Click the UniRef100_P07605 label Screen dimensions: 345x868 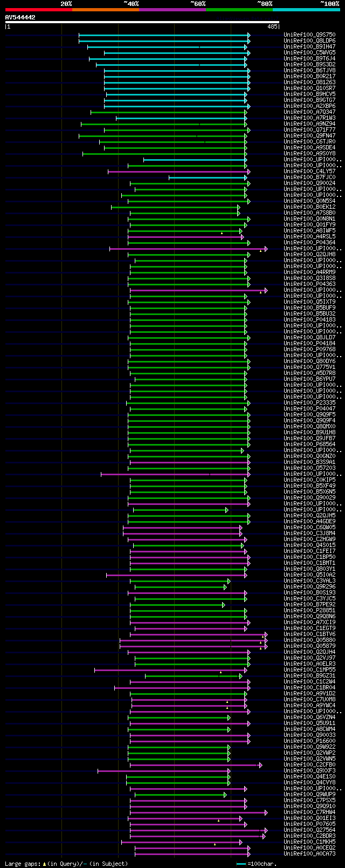[309, 824]
